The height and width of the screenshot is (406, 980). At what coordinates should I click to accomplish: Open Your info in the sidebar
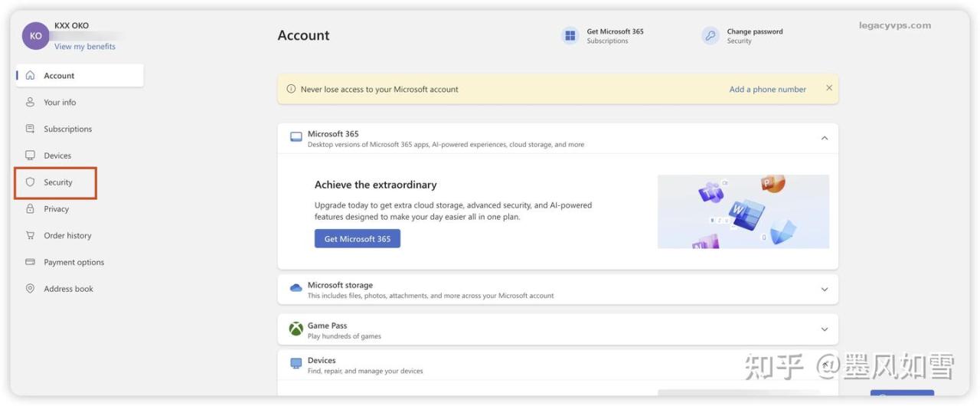coord(60,103)
